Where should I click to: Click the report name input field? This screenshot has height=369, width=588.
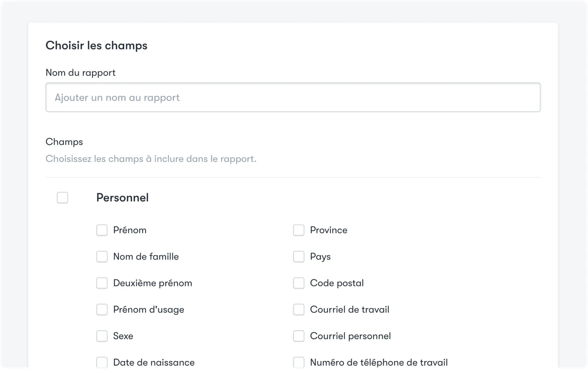293,97
